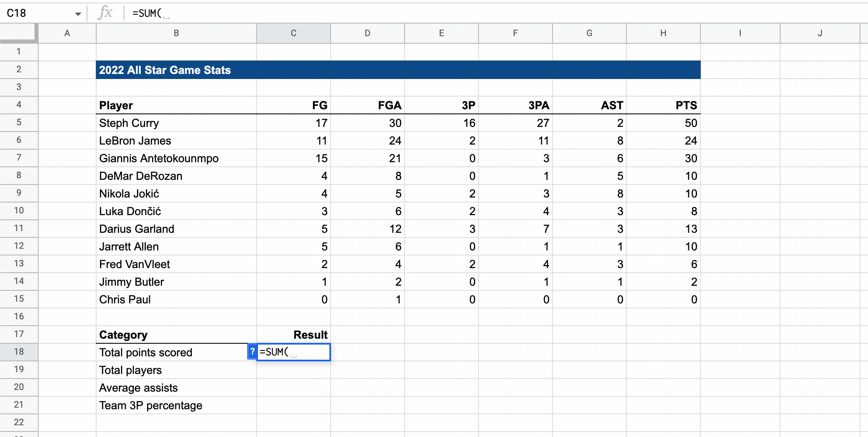Select column C header
Image resolution: width=868 pixels, height=437 pixels.
pos(293,33)
